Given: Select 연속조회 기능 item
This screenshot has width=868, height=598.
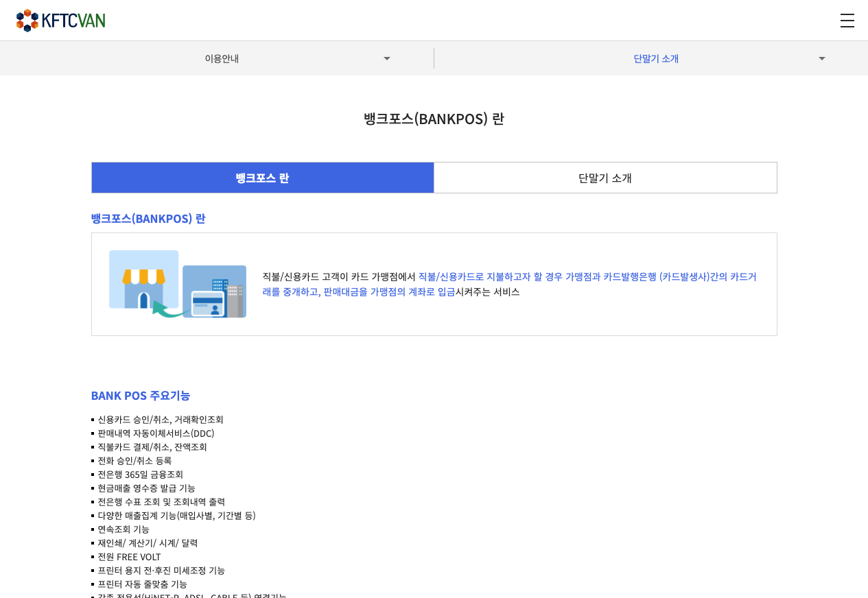Looking at the screenshot, I should 124,529.
